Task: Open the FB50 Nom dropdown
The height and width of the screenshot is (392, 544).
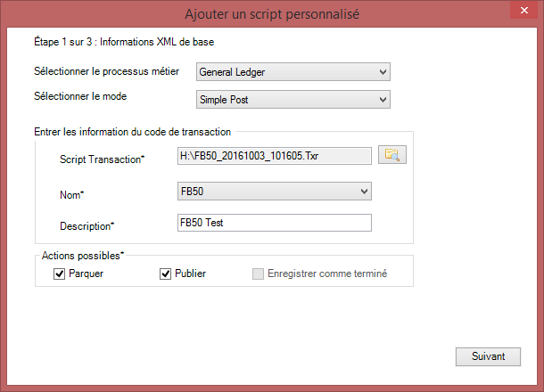Action: [275, 191]
